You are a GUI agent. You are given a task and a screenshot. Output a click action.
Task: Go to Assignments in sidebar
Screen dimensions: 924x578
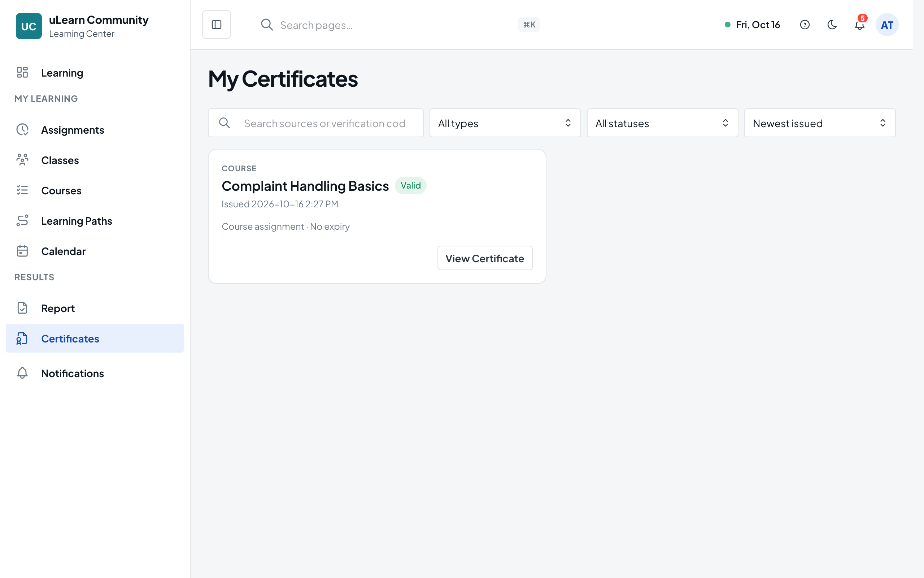pyautogui.click(x=95, y=130)
